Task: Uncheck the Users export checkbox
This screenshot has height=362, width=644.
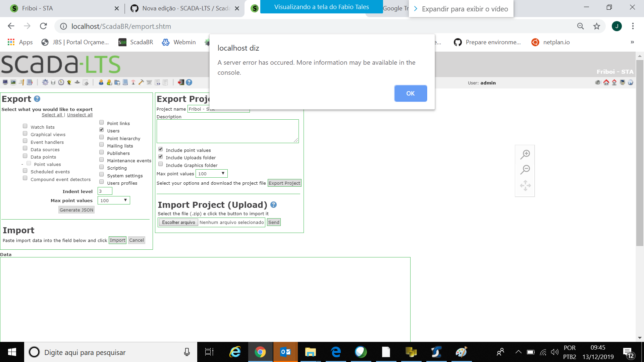Action: tap(101, 129)
